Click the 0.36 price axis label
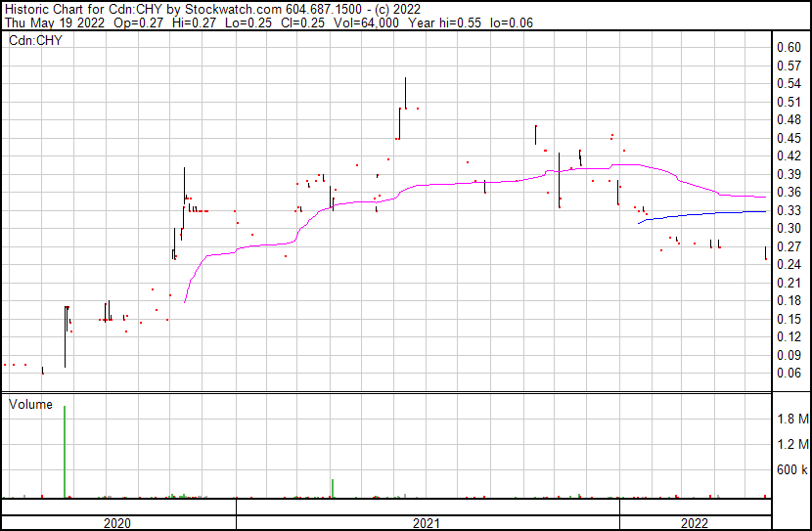Image resolution: width=812 pixels, height=531 pixels. pos(789,192)
